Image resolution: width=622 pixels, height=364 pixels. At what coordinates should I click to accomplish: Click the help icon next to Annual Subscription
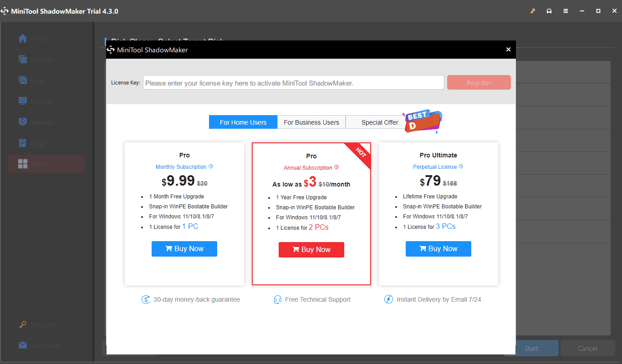coord(336,167)
